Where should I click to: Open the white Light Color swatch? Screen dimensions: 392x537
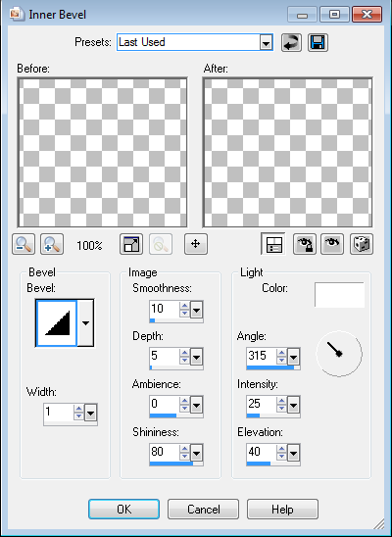340,295
